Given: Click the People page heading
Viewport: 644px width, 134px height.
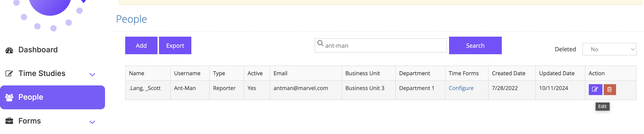Looking at the screenshot, I should coord(131,19).
